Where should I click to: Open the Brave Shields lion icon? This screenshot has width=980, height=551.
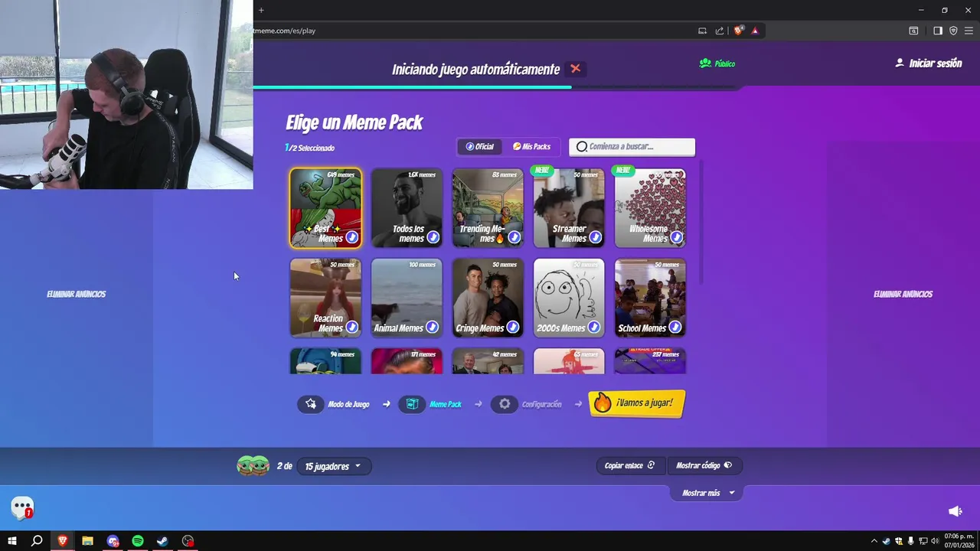pyautogui.click(x=738, y=31)
